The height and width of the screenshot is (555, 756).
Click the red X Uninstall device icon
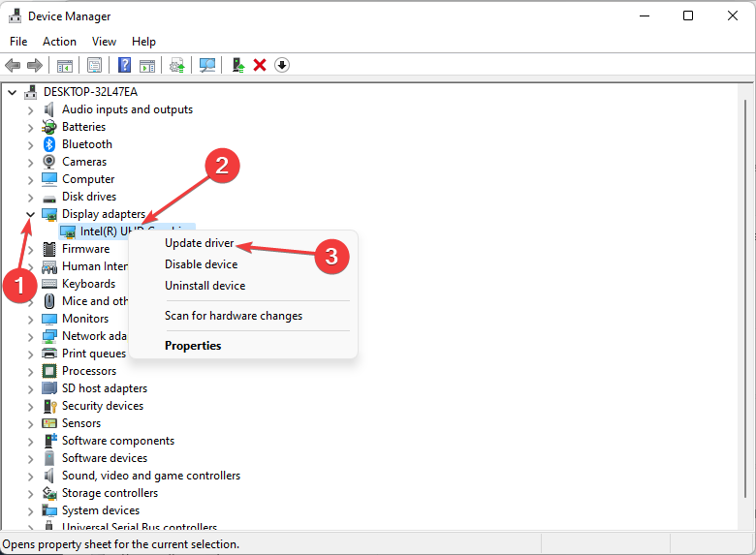[x=260, y=65]
